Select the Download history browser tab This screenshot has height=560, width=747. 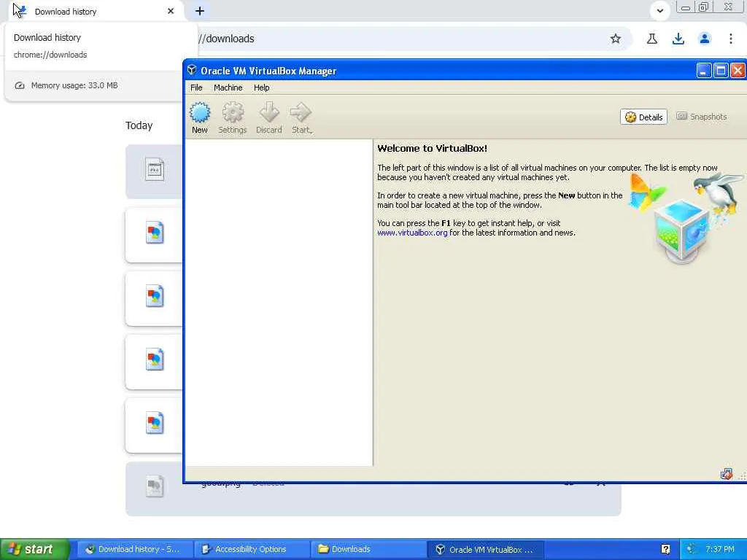(94, 11)
